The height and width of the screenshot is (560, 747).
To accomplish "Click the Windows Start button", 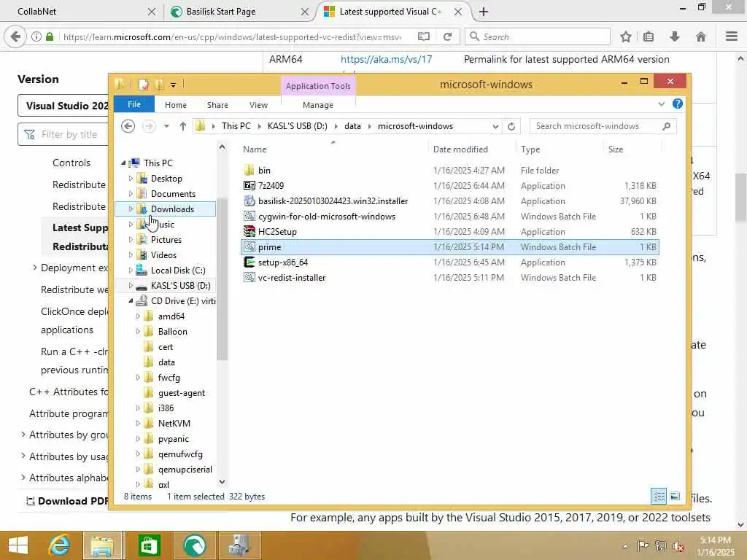I will [18, 545].
